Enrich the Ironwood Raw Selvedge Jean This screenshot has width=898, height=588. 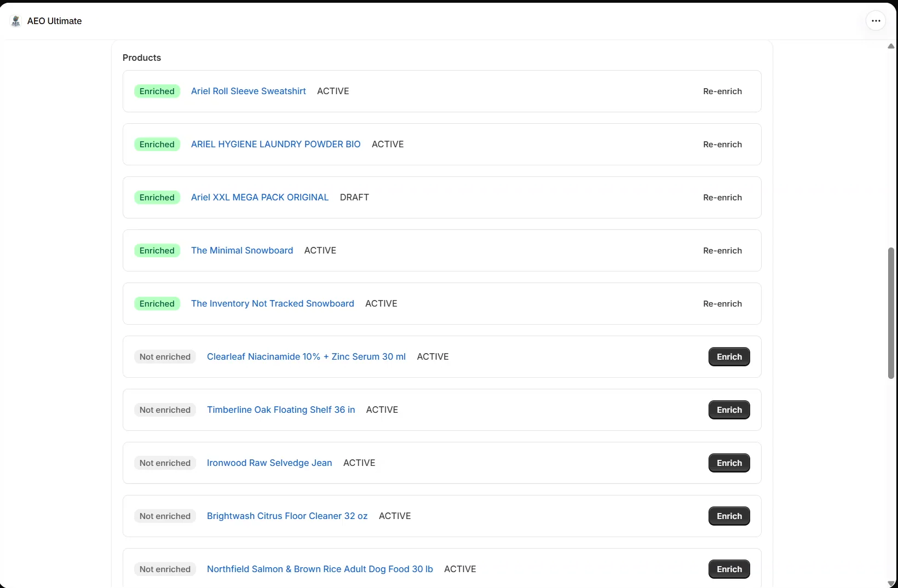tap(729, 463)
